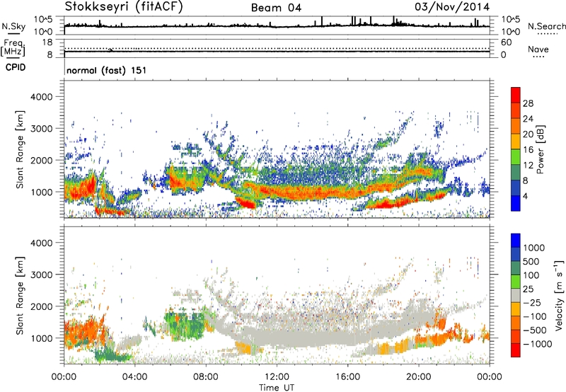
Task: Select the "08:00" time tick label
Action: click(x=206, y=377)
